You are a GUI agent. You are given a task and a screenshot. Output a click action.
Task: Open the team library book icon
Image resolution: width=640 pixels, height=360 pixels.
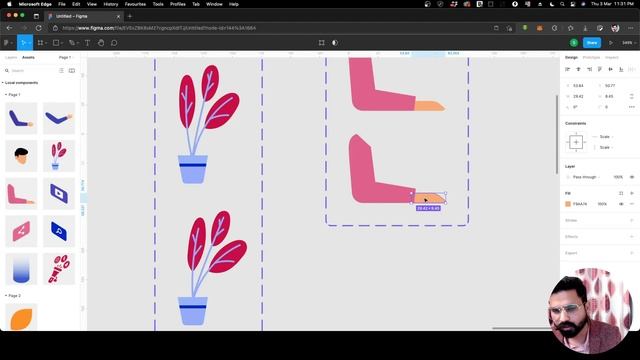coord(72,71)
